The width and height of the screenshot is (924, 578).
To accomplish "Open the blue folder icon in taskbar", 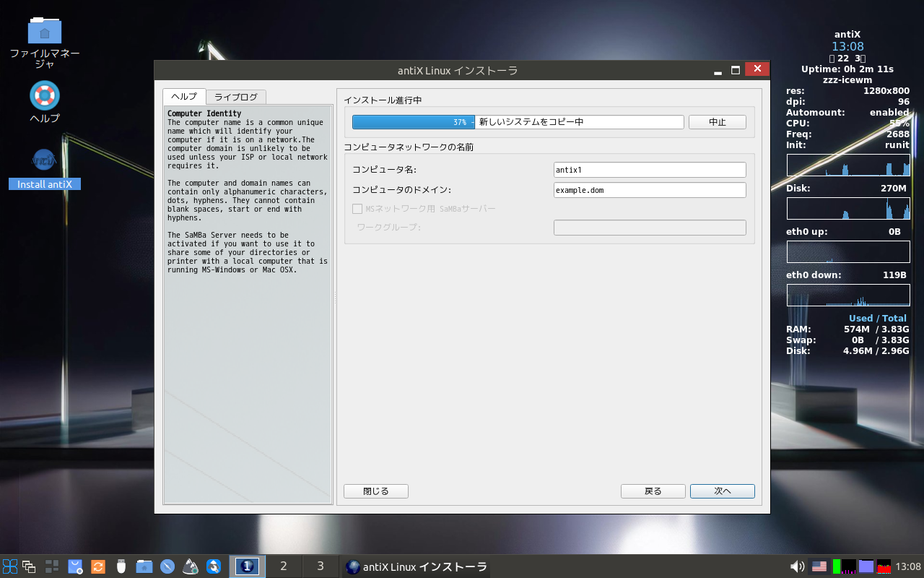I will pyautogui.click(x=144, y=566).
